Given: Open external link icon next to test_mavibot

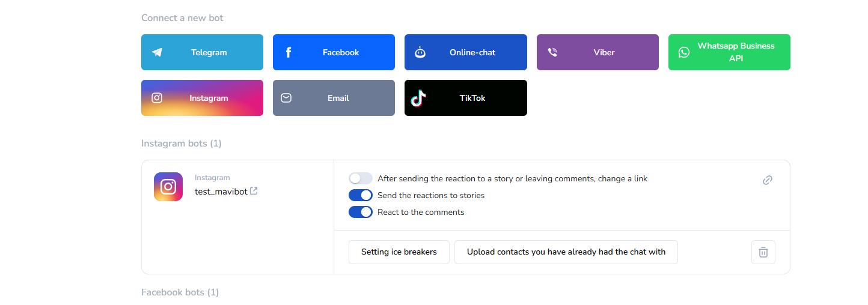Looking at the screenshot, I should [254, 191].
